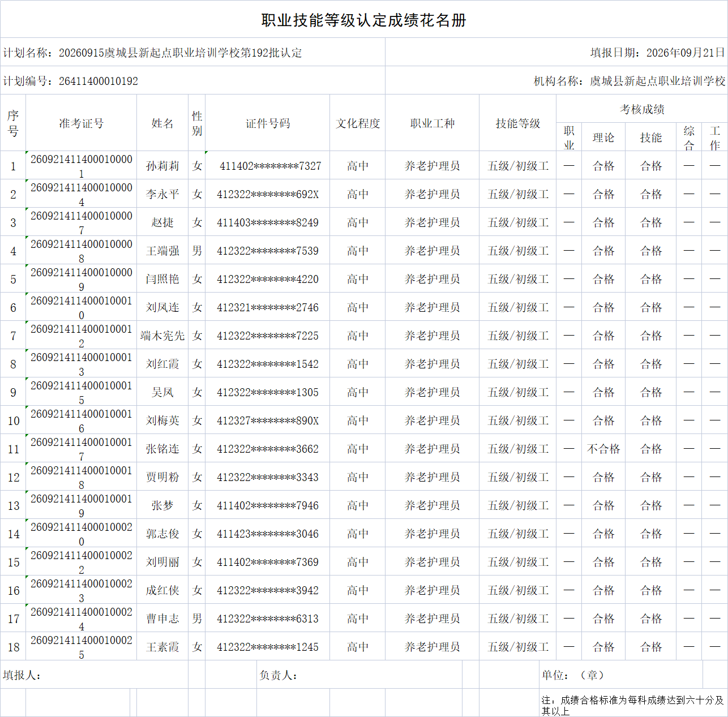Screen dimensions: 728x717
Task: Click the name cell 成红侠
Action: (x=162, y=590)
